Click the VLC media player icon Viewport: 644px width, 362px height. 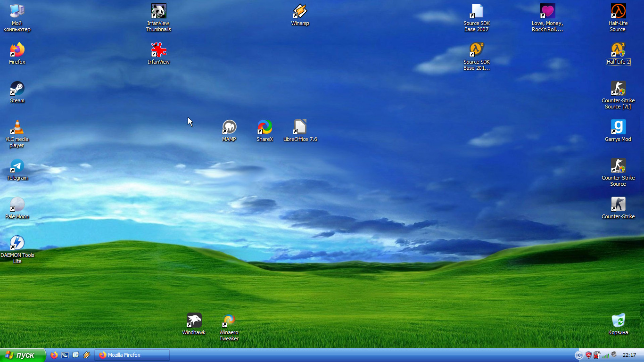[x=17, y=127]
